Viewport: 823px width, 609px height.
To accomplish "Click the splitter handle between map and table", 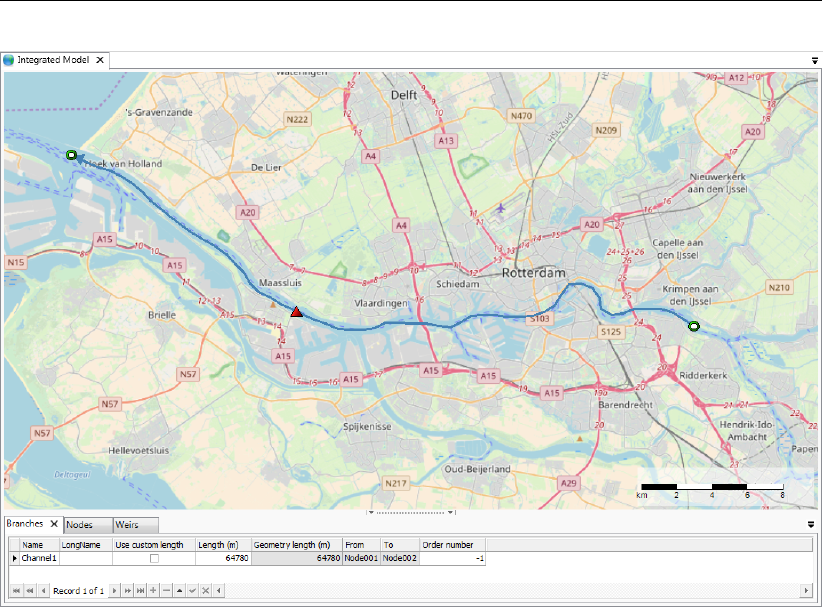I will [411, 512].
